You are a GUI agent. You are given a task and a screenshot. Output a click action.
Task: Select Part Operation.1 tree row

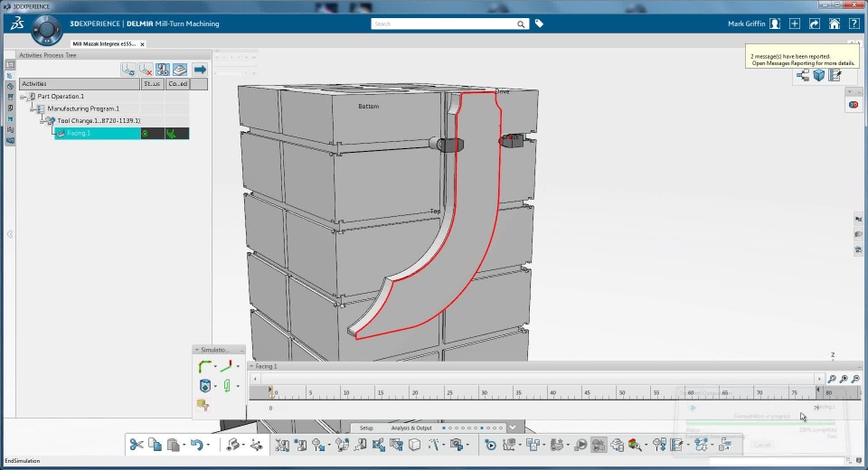click(61, 97)
